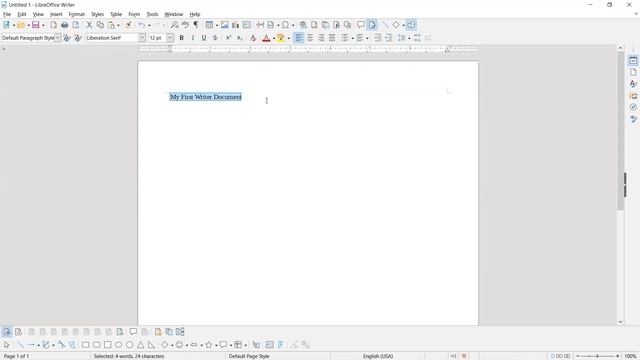
Task: Open the Format menu
Action: [x=76, y=14]
